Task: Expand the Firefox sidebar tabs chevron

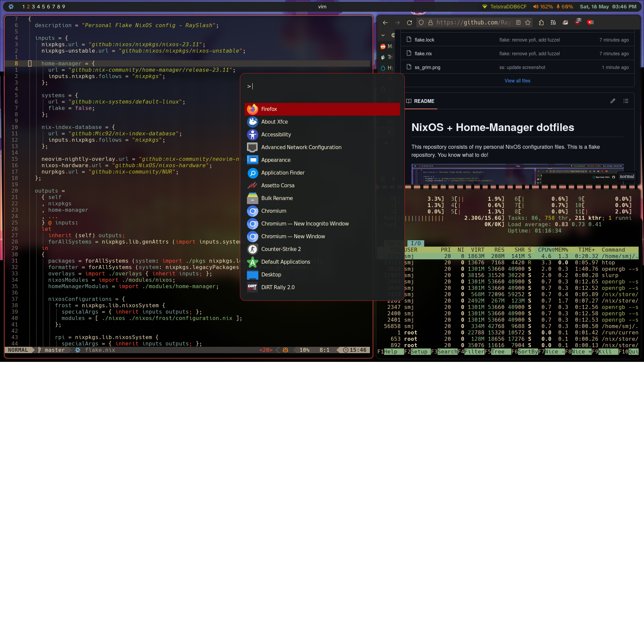Action: 383,35
